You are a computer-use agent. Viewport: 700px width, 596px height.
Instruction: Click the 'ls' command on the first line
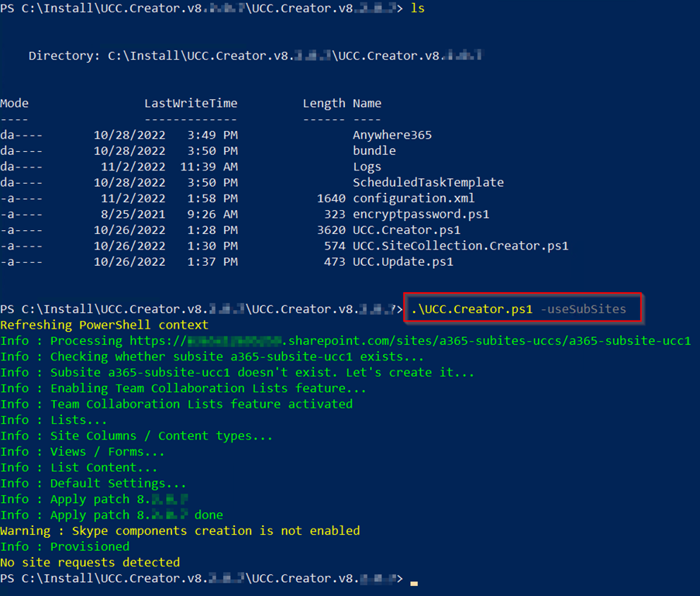pyautogui.click(x=418, y=9)
